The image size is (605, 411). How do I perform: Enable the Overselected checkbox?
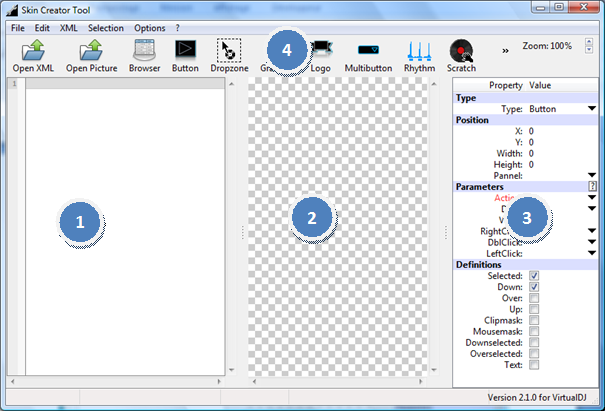coord(534,354)
